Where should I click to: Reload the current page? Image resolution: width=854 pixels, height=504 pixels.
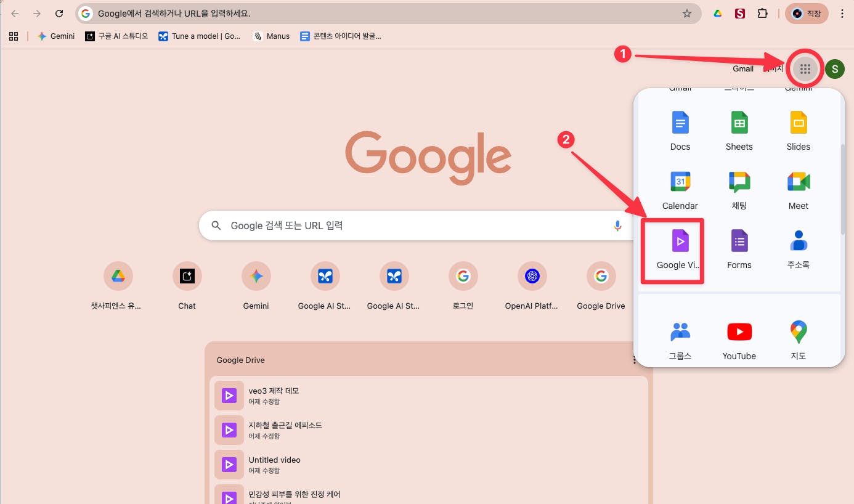(59, 14)
